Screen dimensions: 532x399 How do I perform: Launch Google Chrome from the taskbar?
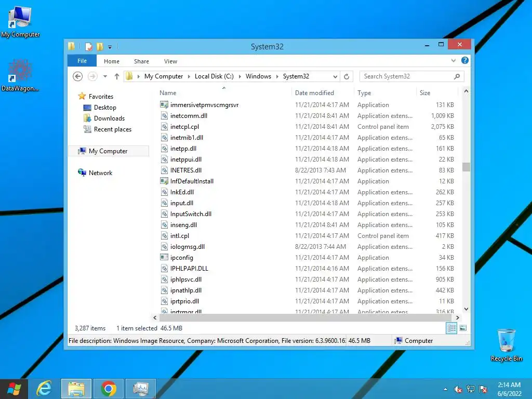[108, 389]
